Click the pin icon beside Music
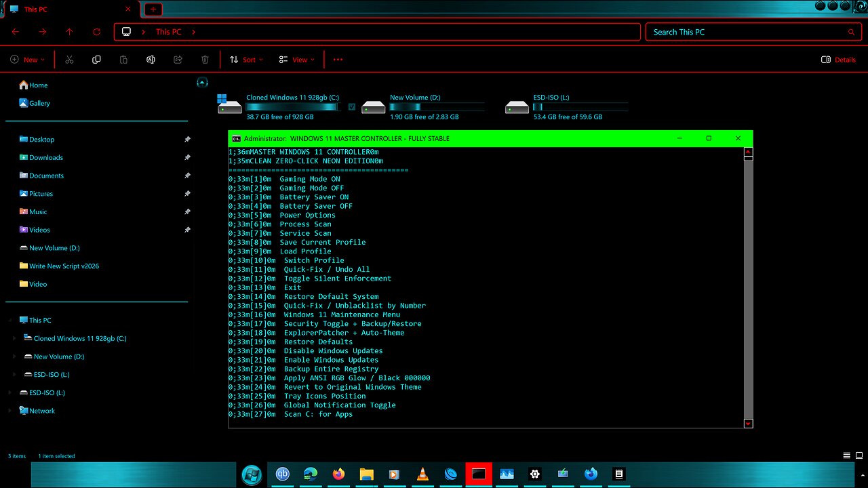 pos(187,211)
